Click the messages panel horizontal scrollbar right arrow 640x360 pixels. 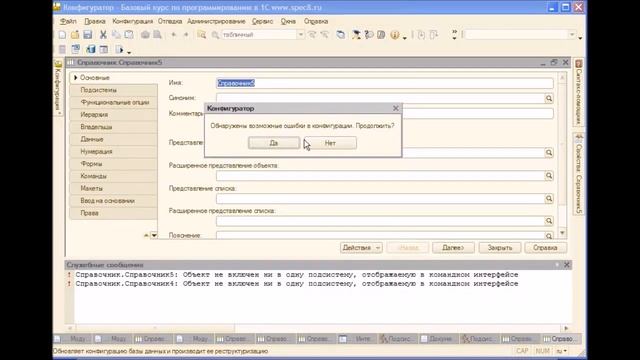(566, 328)
